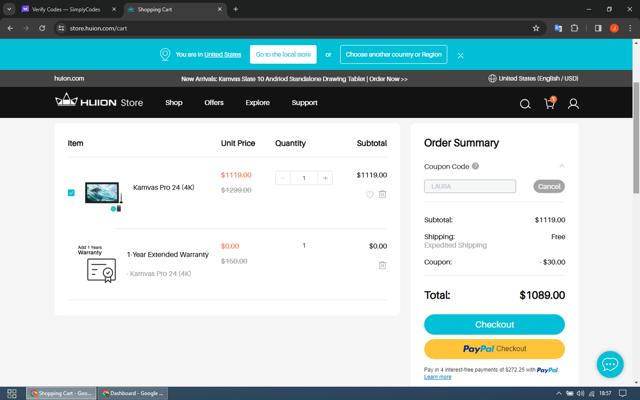The width and height of the screenshot is (640, 400).
Task: Decrease Kamvas Pro 24 quantity
Action: [282, 178]
